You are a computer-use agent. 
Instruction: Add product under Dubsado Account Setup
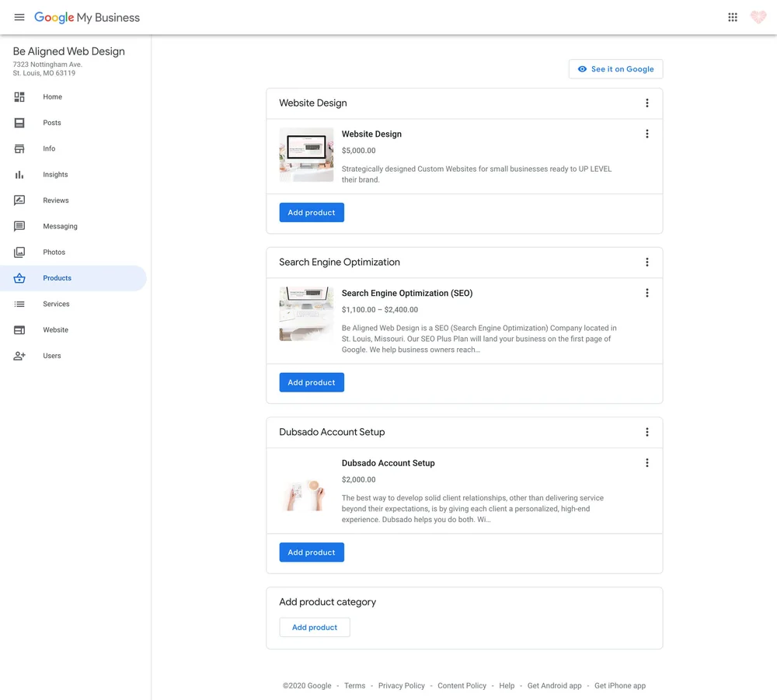point(312,552)
